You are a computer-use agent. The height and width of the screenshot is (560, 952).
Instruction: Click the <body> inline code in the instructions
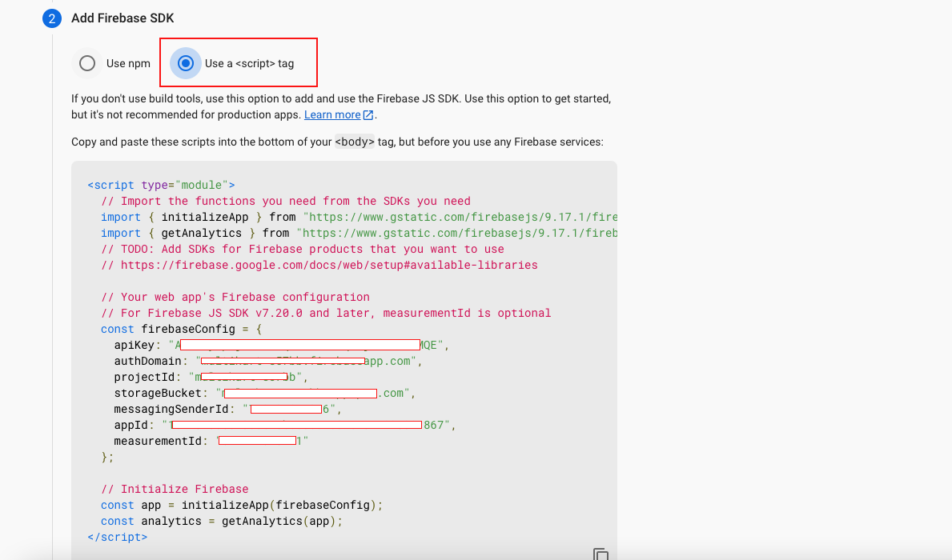click(x=355, y=142)
